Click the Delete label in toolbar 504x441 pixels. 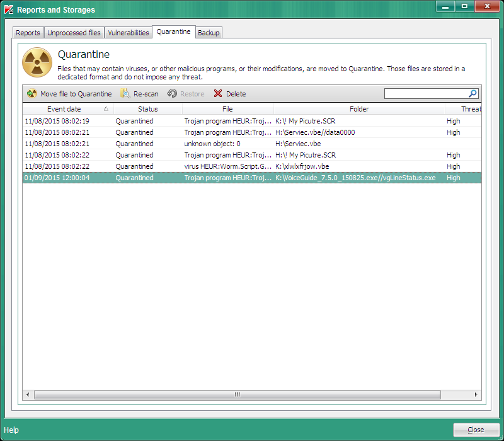tap(236, 94)
